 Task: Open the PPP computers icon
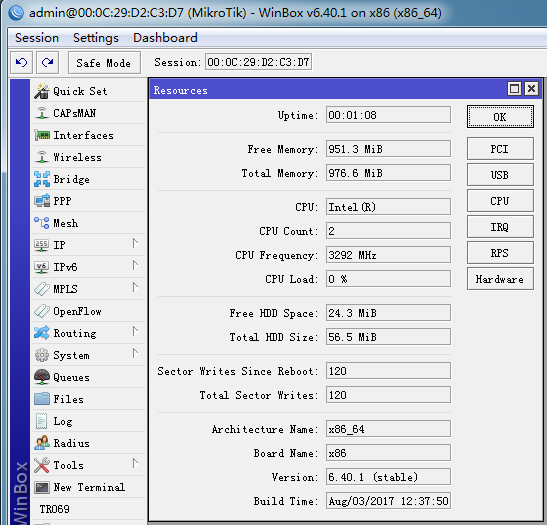[x=42, y=201]
